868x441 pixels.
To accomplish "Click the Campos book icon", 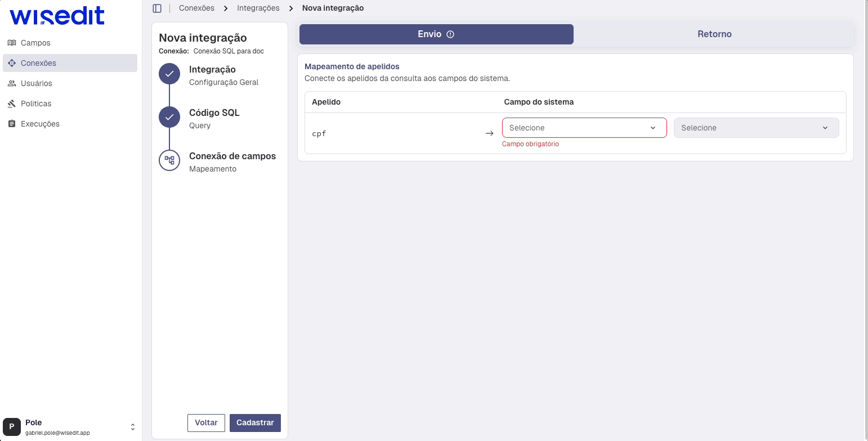I will (x=12, y=43).
